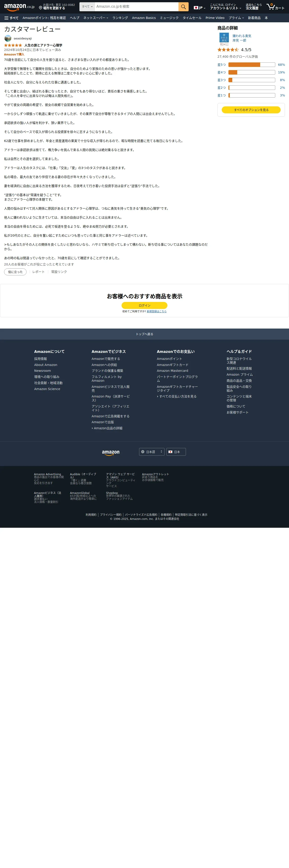Click the レポート link under the review
This screenshot has height=868, width=289.
pos(38,272)
